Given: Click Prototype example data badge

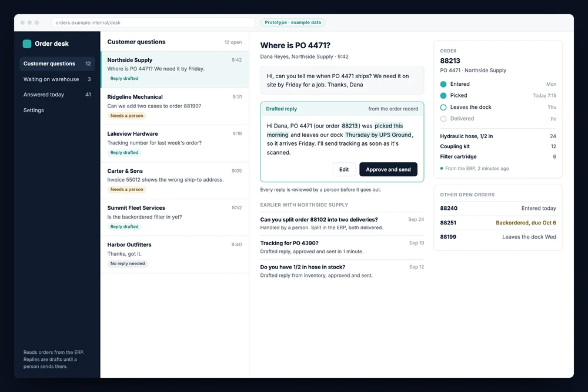Looking at the screenshot, I should click(x=293, y=22).
